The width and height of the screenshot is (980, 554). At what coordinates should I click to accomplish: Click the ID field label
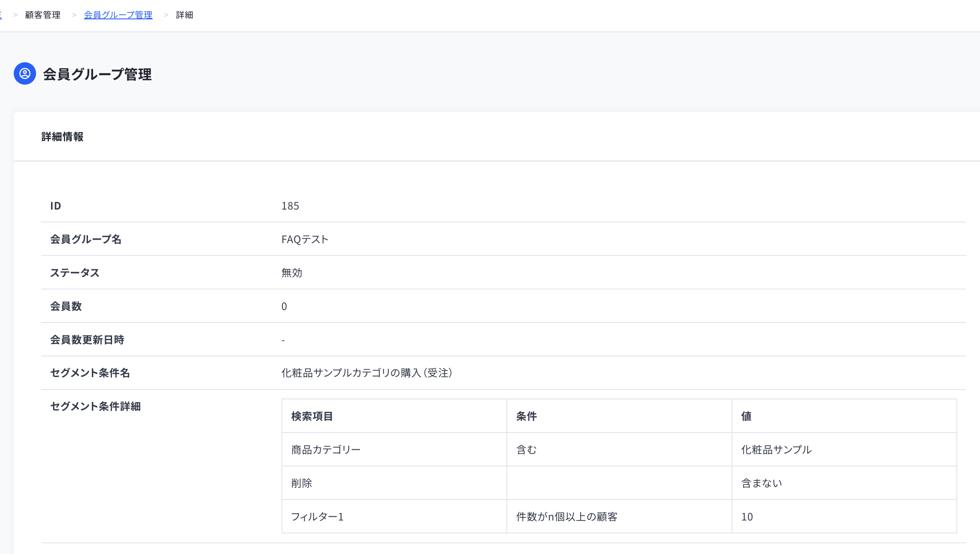(x=56, y=206)
